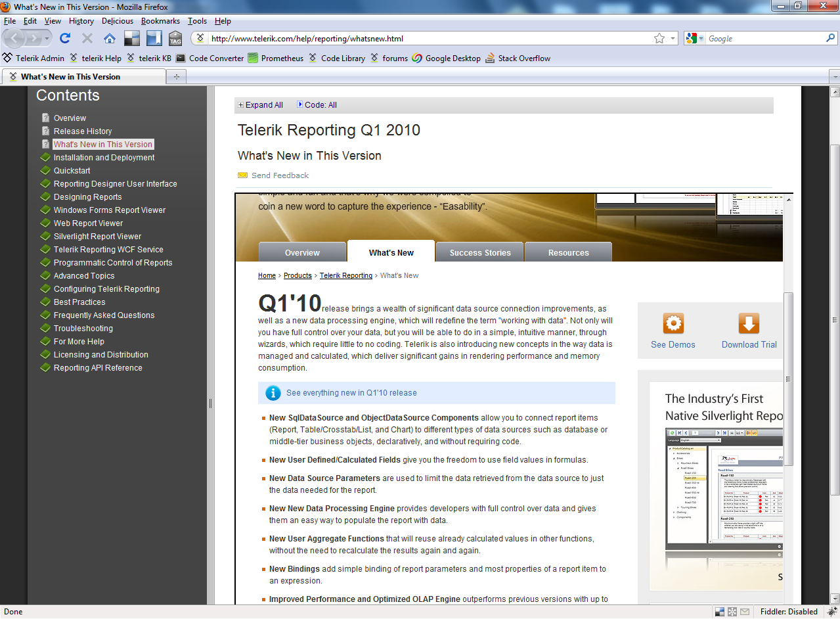The image size is (840, 619).
Task: Click the URL address field
Action: (430, 39)
